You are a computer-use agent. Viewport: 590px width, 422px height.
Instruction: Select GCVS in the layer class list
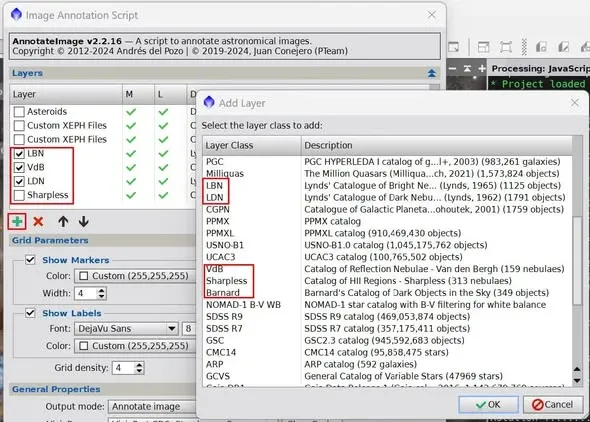click(x=218, y=376)
